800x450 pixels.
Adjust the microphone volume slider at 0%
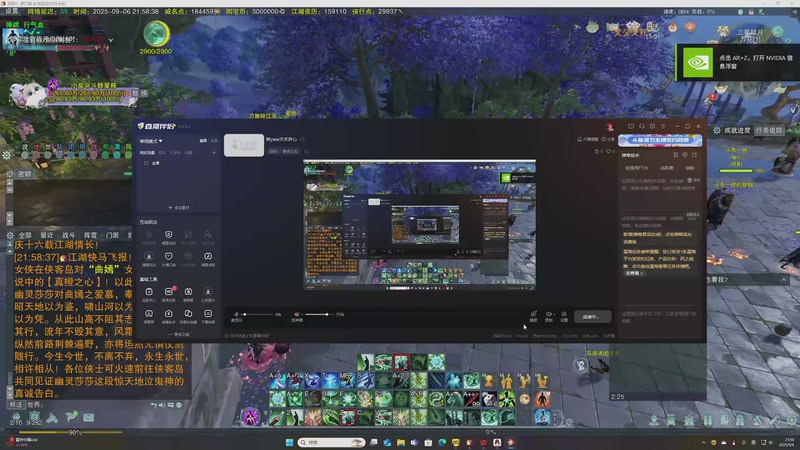tap(259, 314)
